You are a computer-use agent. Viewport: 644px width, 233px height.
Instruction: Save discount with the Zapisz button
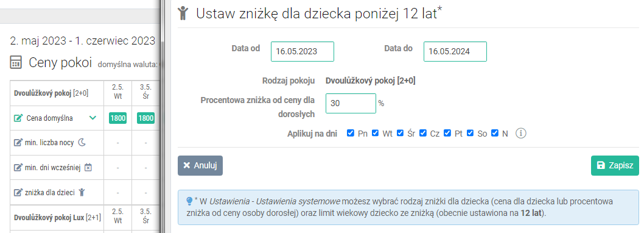[x=615, y=165]
